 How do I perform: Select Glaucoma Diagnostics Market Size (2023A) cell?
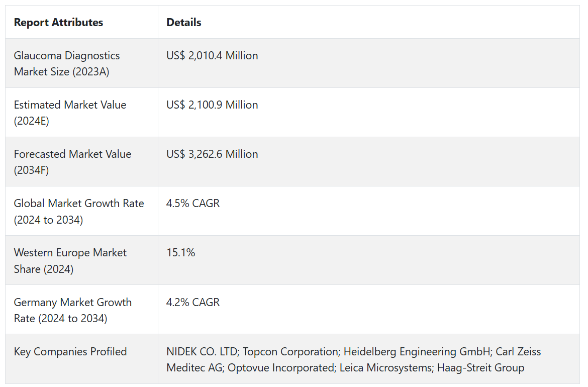67,63
